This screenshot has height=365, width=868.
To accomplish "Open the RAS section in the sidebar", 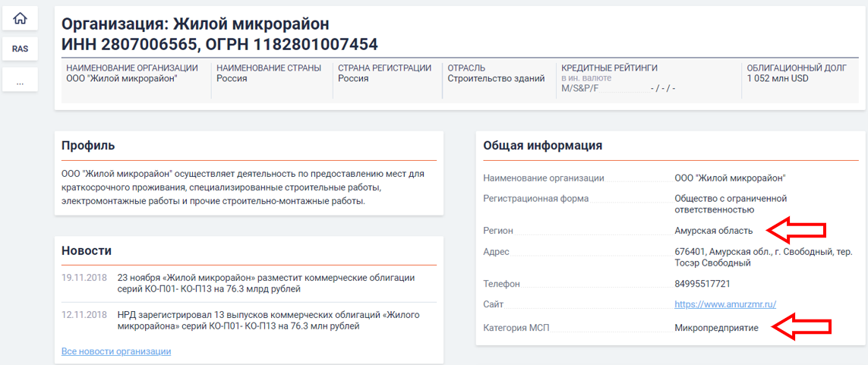I will 20,49.
